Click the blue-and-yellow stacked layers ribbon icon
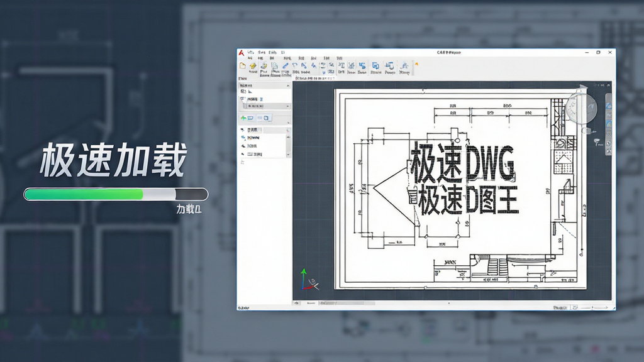This screenshot has height=362, width=644. pos(264,65)
